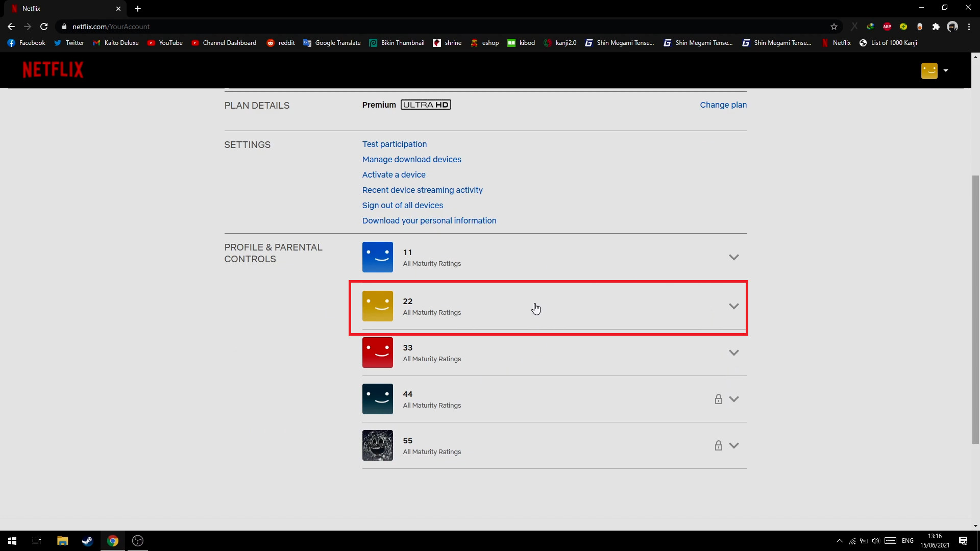Image resolution: width=980 pixels, height=551 pixels.
Task: Open the eshop bookmark
Action: point(484,43)
